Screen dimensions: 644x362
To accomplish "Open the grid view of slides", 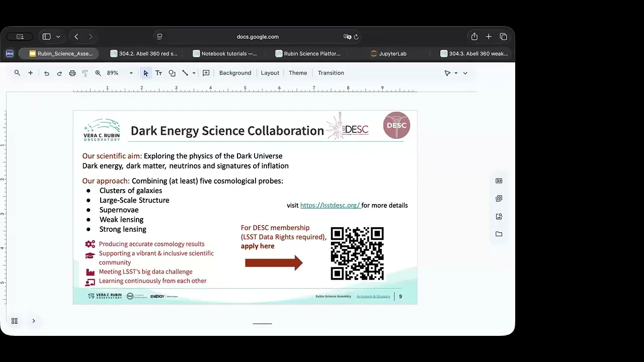I will point(15,321).
